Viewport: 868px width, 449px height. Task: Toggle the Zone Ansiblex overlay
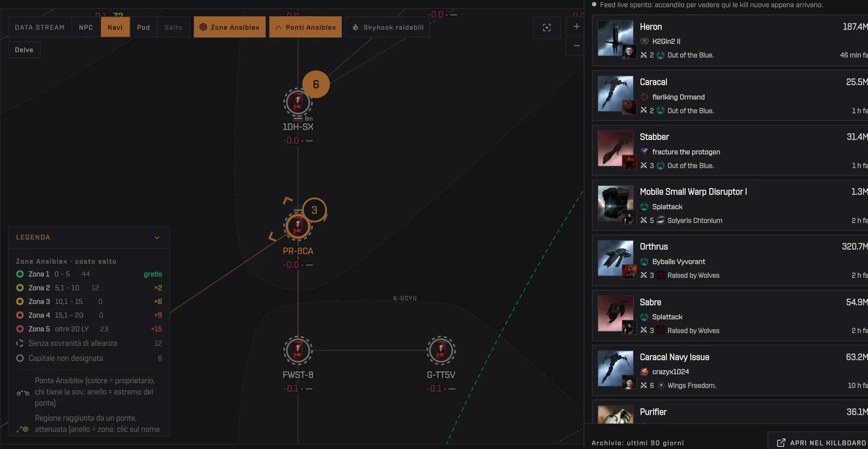click(229, 27)
